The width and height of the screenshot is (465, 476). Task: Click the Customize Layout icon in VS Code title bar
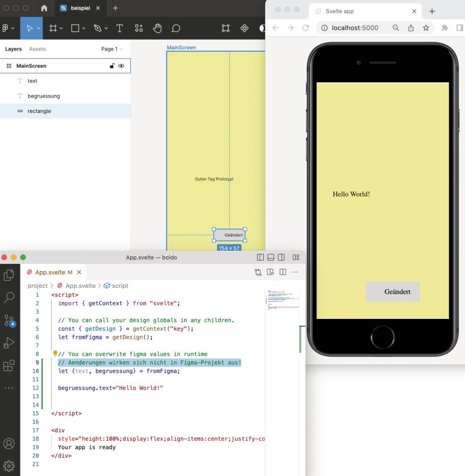296,257
